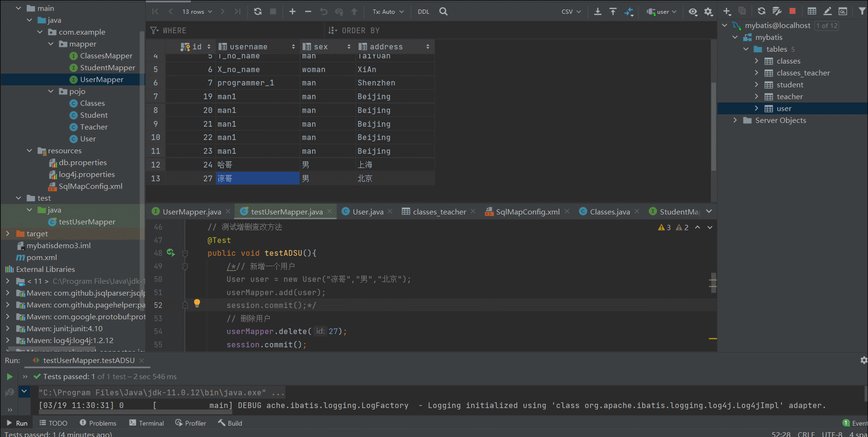Click the database filter funnel icon
The height and width of the screenshot is (437, 868).
coord(862,11)
